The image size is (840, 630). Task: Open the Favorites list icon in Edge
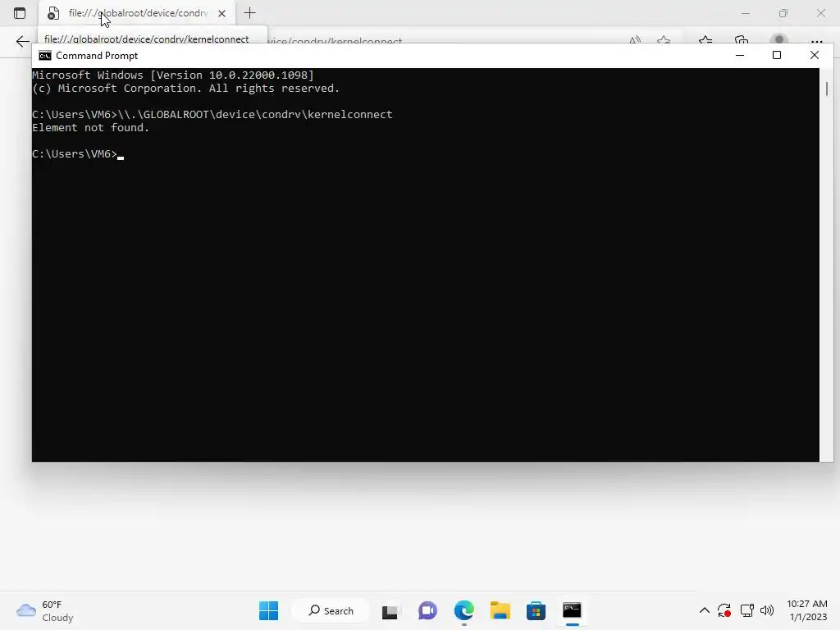[705, 40]
